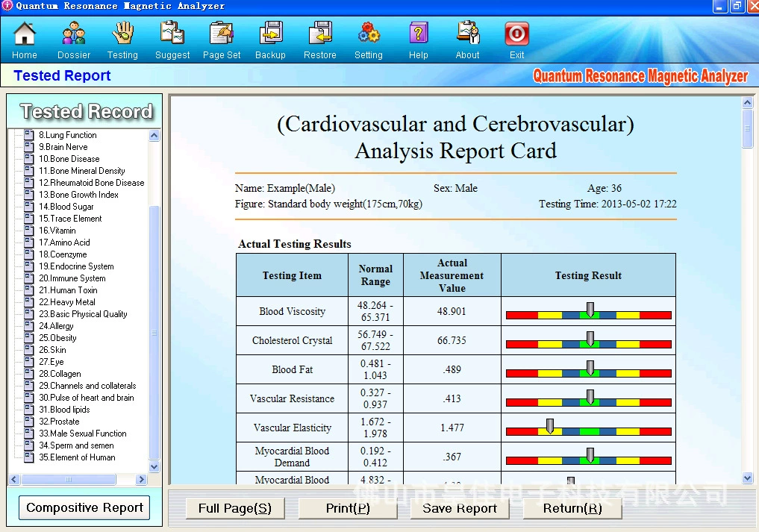This screenshot has height=532, width=759.
Task: Select 19.Endocrine System
Action: point(76,266)
